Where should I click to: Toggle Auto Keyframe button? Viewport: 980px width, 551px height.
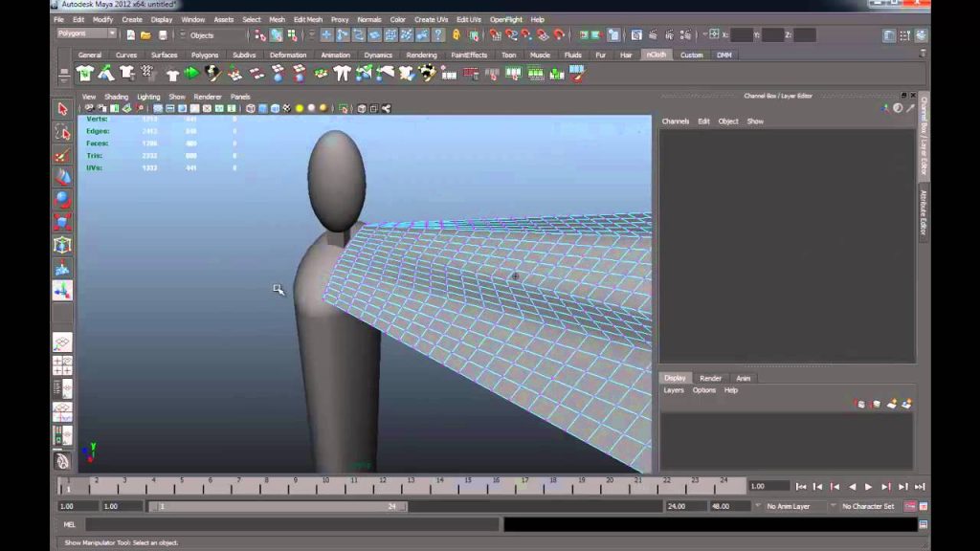click(x=910, y=507)
